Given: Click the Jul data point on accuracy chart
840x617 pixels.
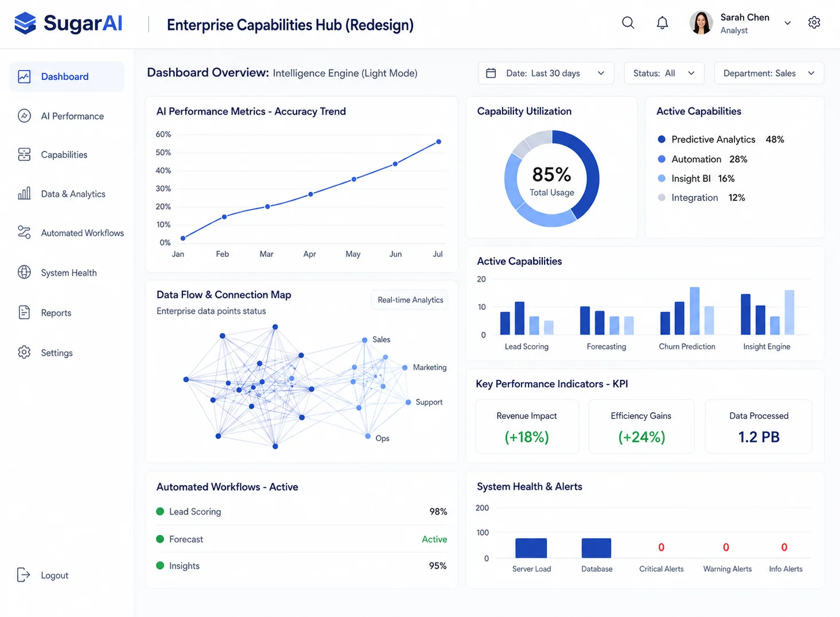Looking at the screenshot, I should tap(439, 142).
